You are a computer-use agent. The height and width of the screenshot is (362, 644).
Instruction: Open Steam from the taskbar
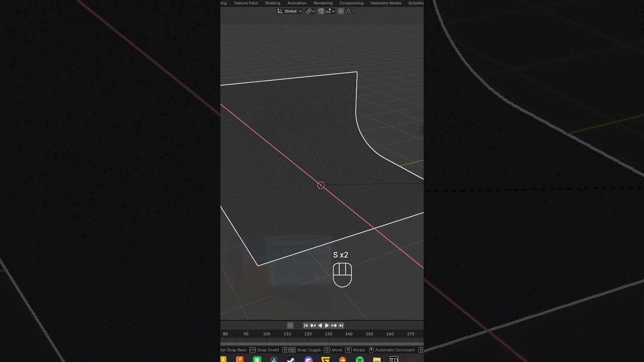[291, 359]
